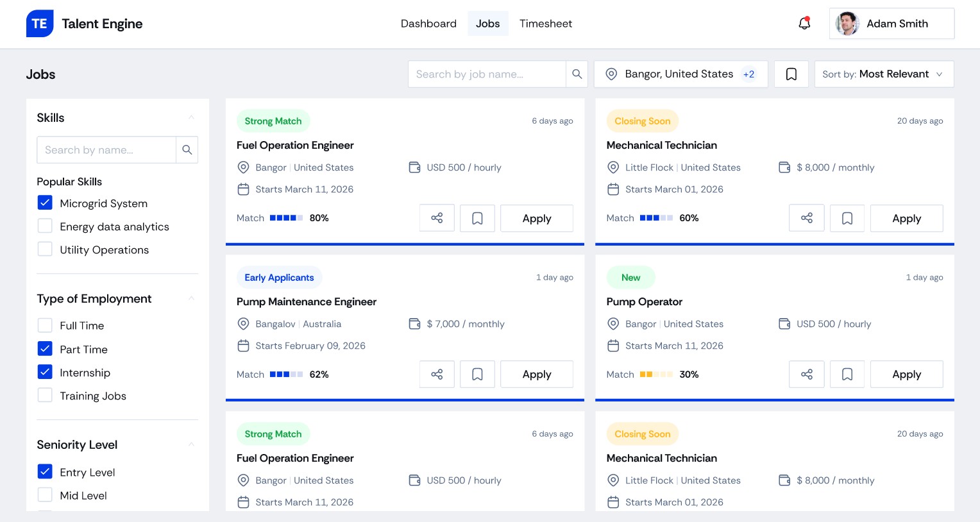Click "Bangalov | Australia" location text

[298, 324]
